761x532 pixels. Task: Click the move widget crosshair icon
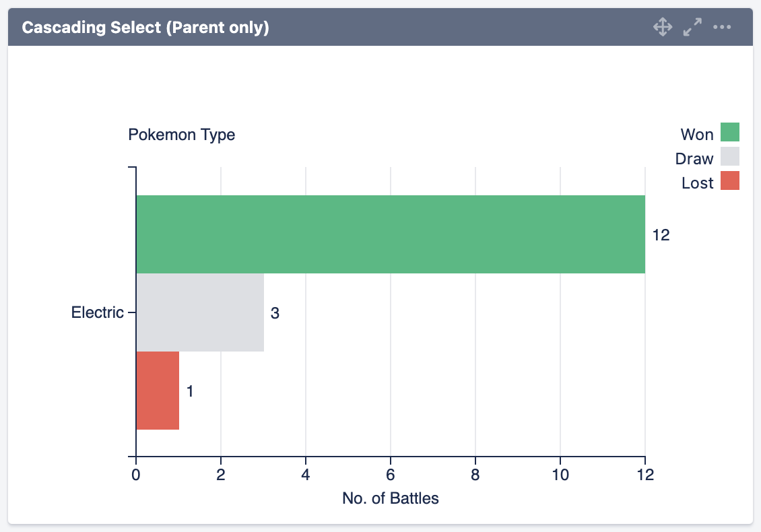tap(663, 27)
